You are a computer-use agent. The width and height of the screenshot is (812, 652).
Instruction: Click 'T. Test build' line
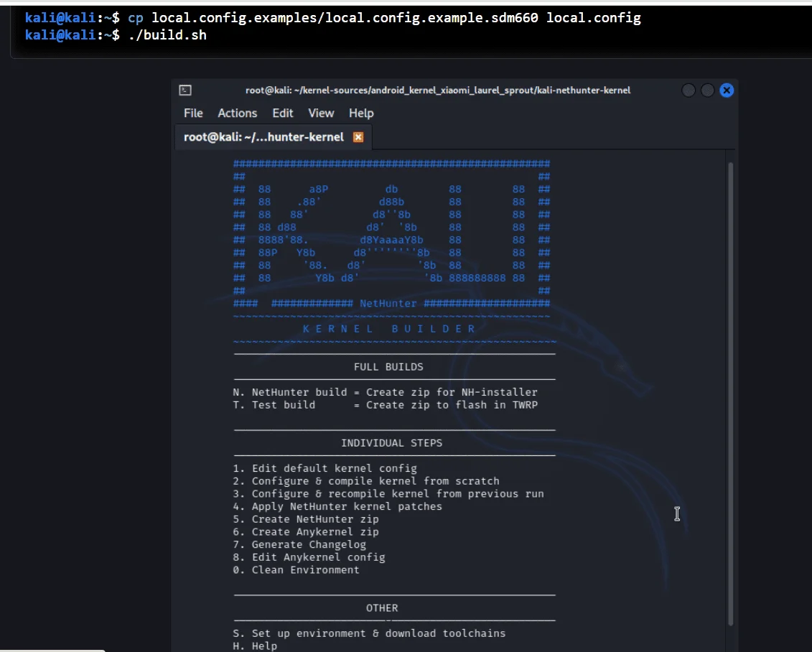coord(386,405)
